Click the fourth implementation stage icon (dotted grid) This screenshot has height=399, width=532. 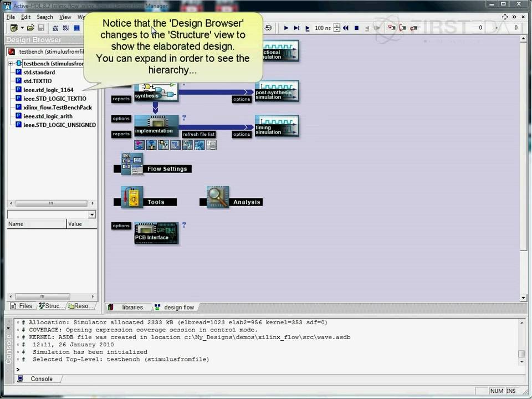tap(176, 145)
